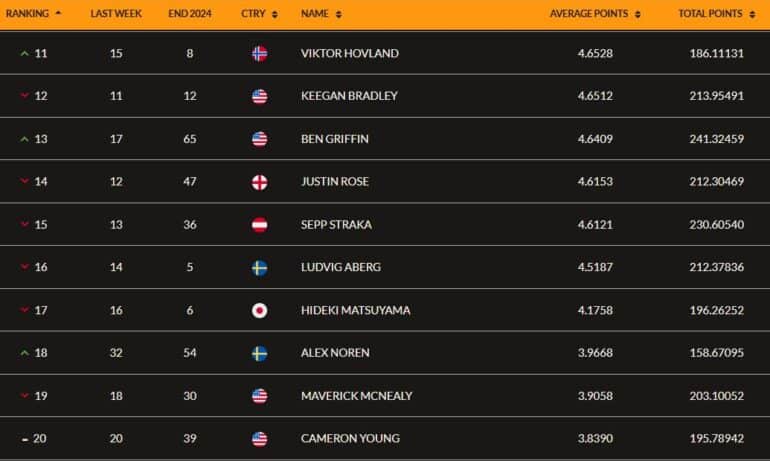Sort by CTRY column sort arrows
Image resolution: width=770 pixels, height=461 pixels.
[x=275, y=14]
